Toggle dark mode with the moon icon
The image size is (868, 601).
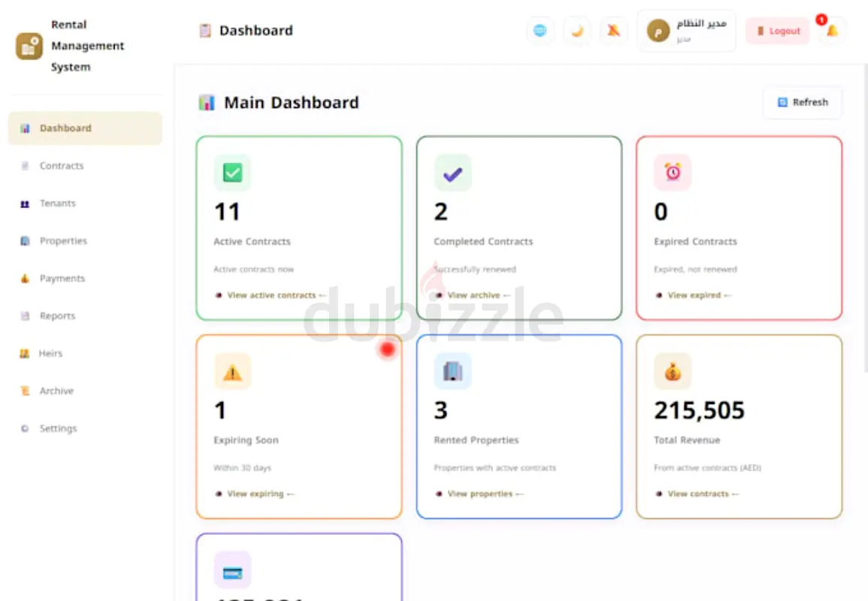tap(577, 31)
